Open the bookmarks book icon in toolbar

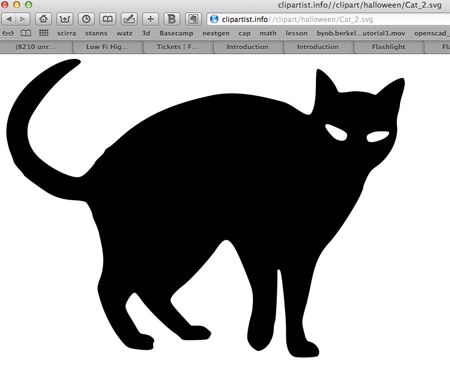click(107, 19)
